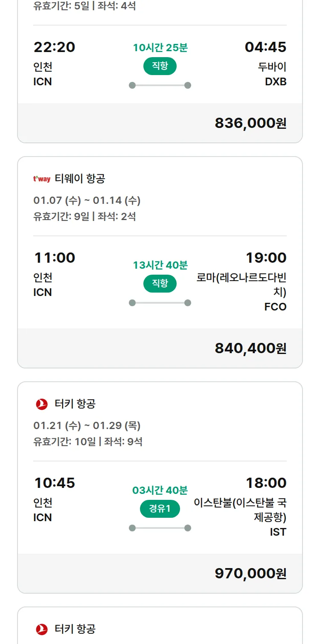The width and height of the screenshot is (320, 644).
Task: Tap the 경유1 badge on the Istanbul flight
Action: [x=160, y=509]
